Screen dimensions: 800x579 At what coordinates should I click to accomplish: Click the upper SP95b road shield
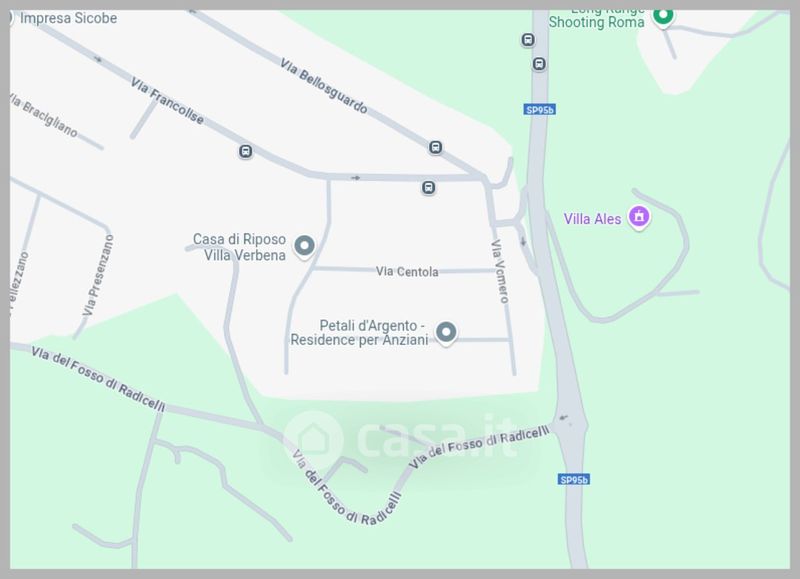coord(540,110)
